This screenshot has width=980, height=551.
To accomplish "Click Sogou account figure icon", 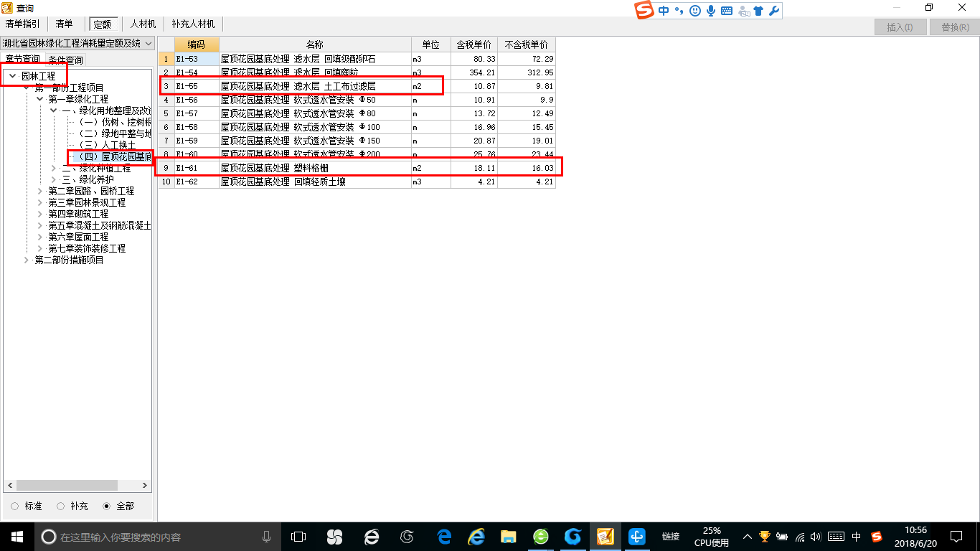I will [743, 11].
